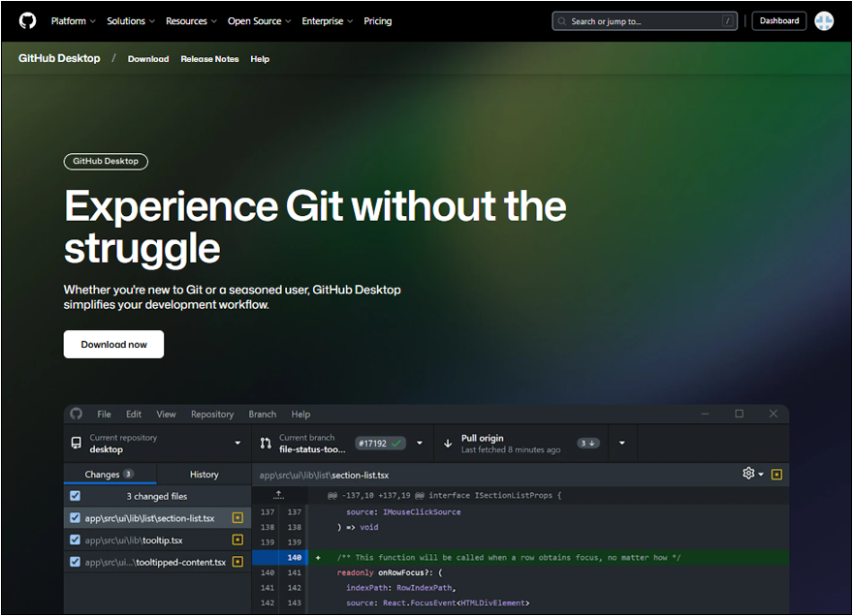Viewport: 853px width, 616px height.
Task: Open the Pull origin options dropdown arrow
Action: point(621,444)
